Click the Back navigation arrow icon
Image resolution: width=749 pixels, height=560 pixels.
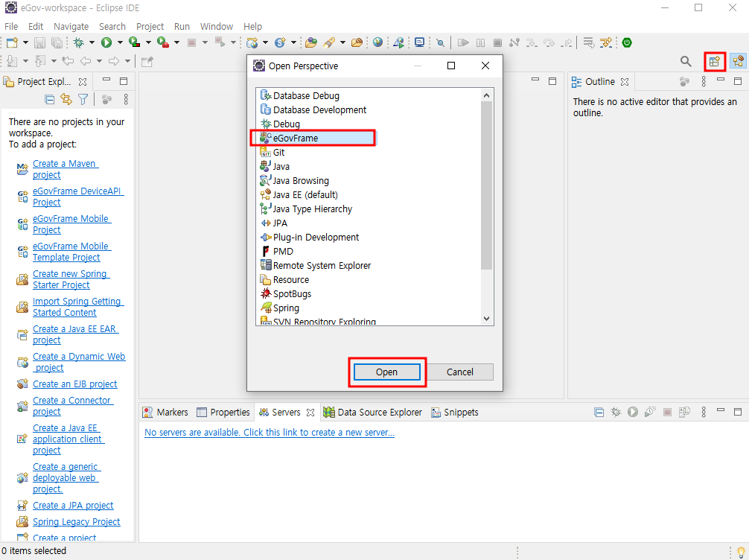point(86,61)
